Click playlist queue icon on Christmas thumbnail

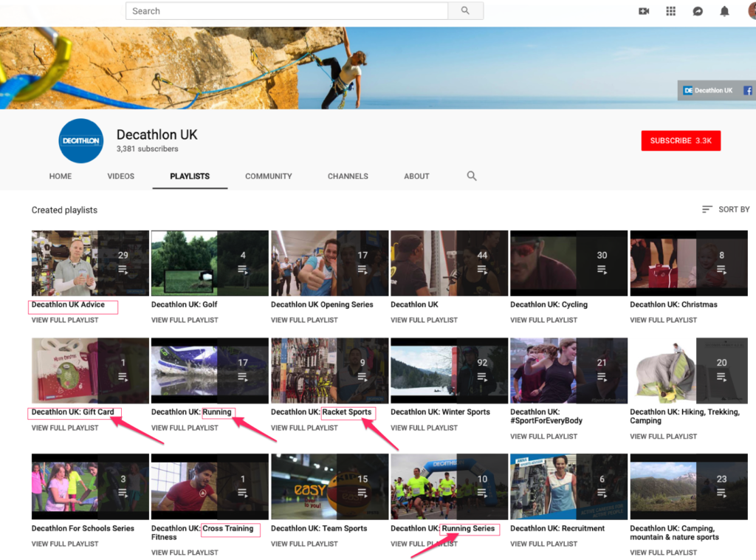(x=721, y=269)
